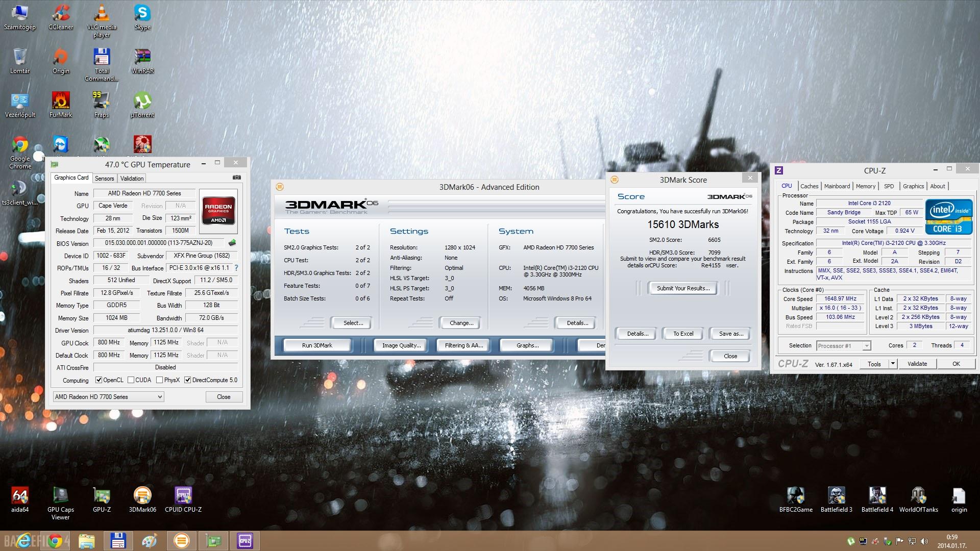Open CPU-Z About tab
Viewport: 980px width, 551px height.
pos(938,186)
